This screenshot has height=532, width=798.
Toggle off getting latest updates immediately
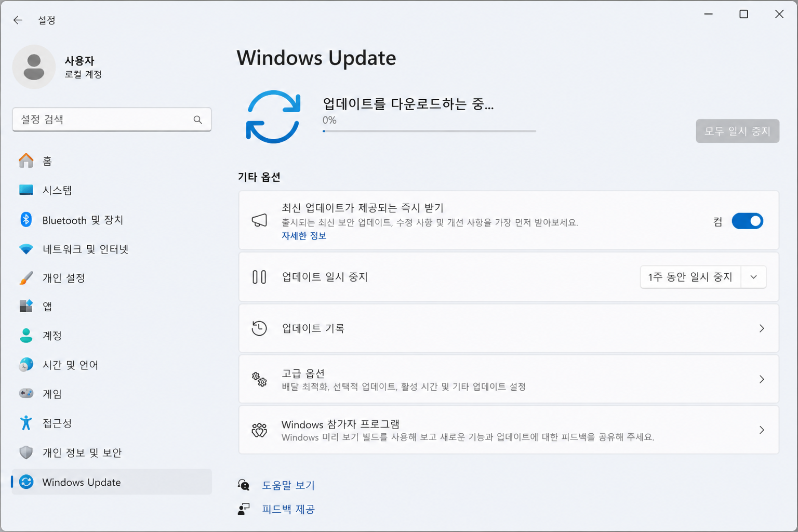747,221
